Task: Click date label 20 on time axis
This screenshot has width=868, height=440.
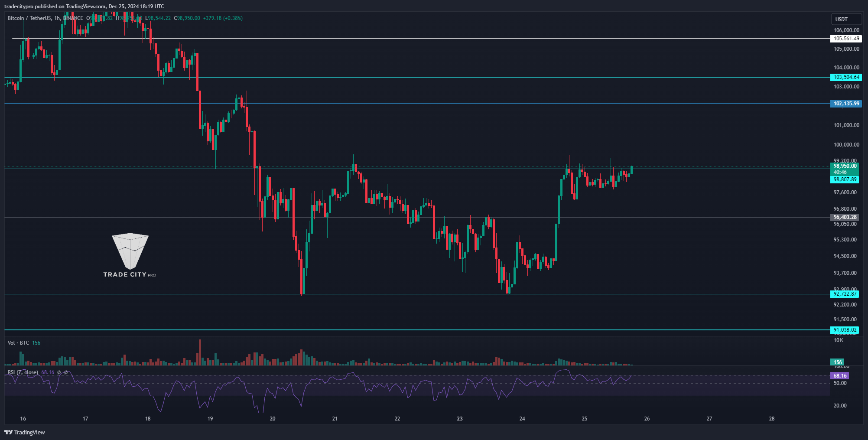Action: (273, 419)
